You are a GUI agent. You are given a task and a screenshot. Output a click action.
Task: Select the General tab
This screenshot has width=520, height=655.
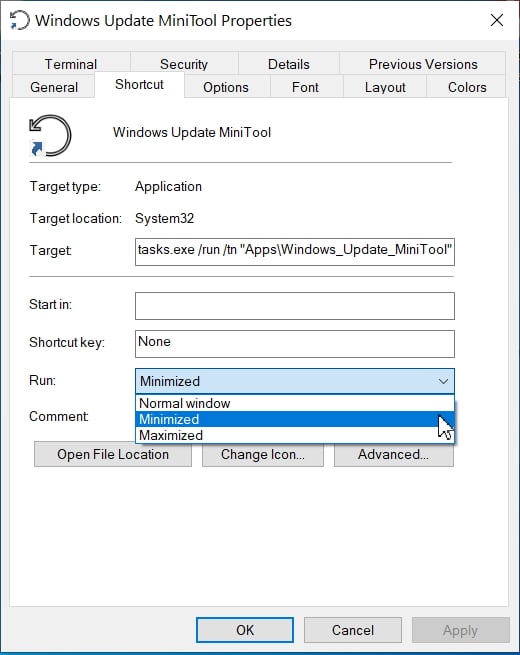click(54, 87)
